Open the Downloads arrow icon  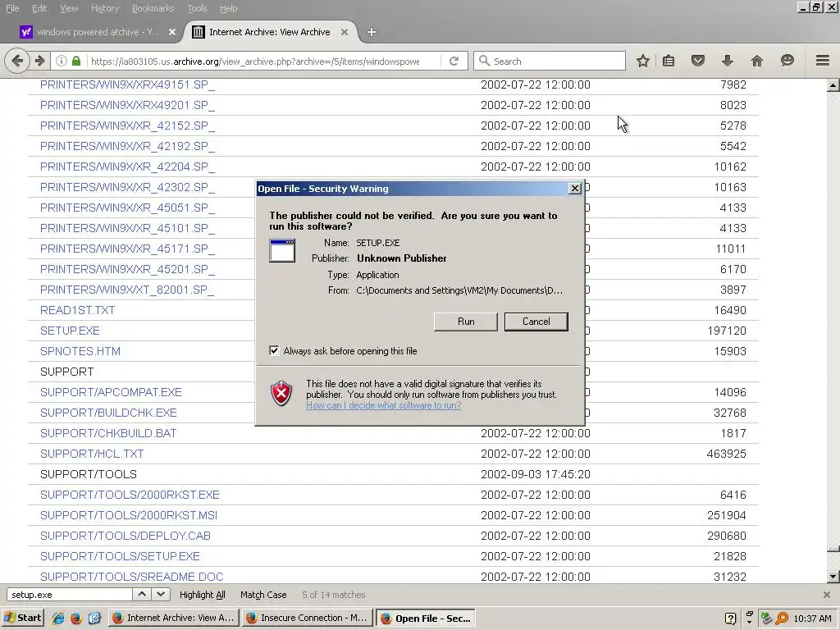(x=727, y=61)
